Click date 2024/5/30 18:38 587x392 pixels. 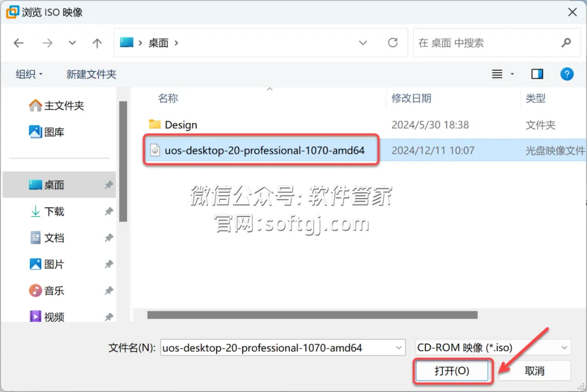point(430,125)
